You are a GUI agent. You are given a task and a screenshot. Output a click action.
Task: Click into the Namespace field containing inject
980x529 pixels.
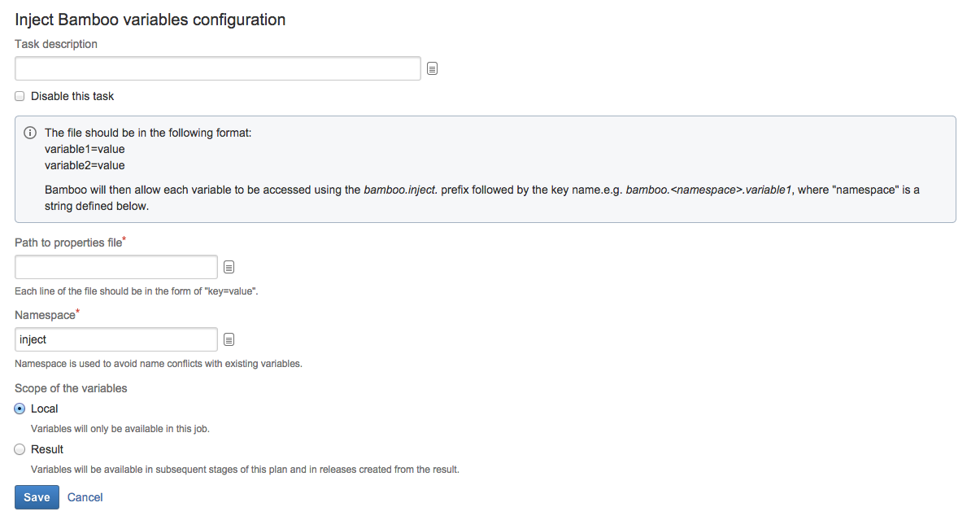(116, 339)
